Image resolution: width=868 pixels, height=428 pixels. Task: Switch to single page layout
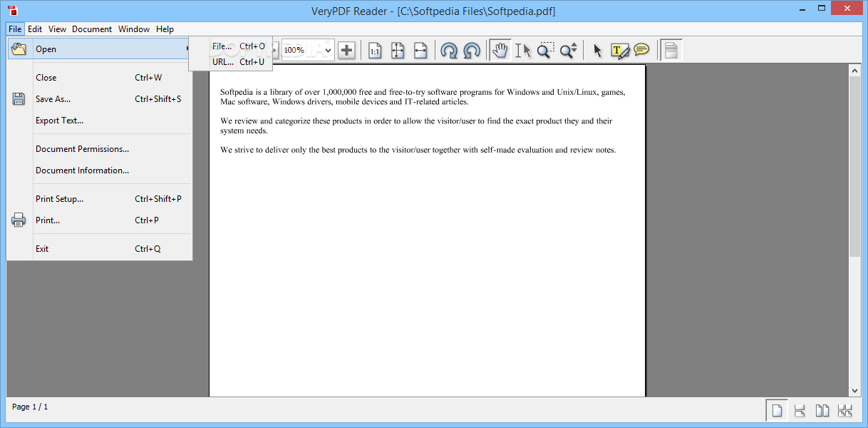(777, 410)
